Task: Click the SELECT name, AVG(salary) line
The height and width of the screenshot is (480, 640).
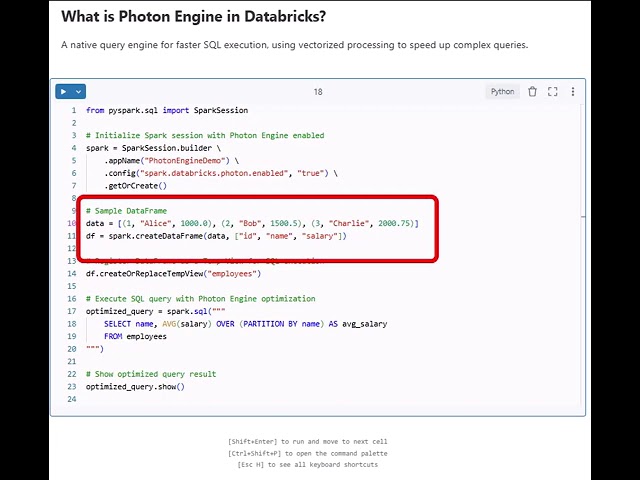Action: pyautogui.click(x=245, y=324)
